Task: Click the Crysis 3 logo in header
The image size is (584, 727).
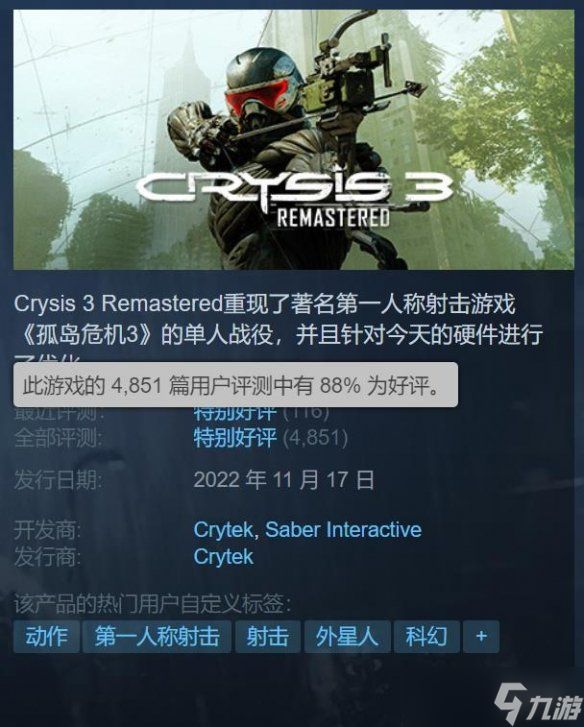Action: [294, 188]
